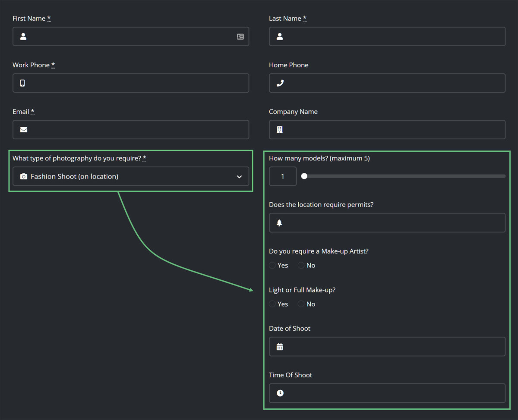Viewport: 518px width, 420px height.
Task: Click the person icon in First Name field
Action: 23,37
